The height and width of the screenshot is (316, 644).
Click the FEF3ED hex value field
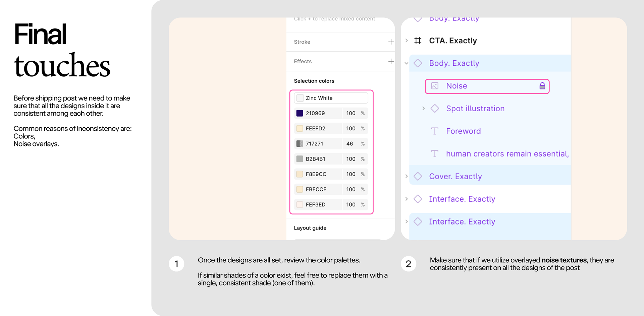point(316,204)
